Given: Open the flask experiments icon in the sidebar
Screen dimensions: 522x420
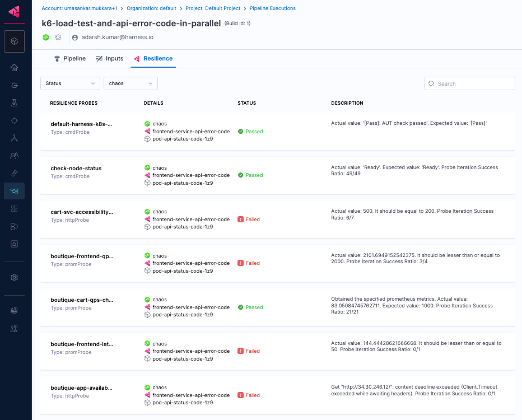Looking at the screenshot, I should (x=14, y=103).
